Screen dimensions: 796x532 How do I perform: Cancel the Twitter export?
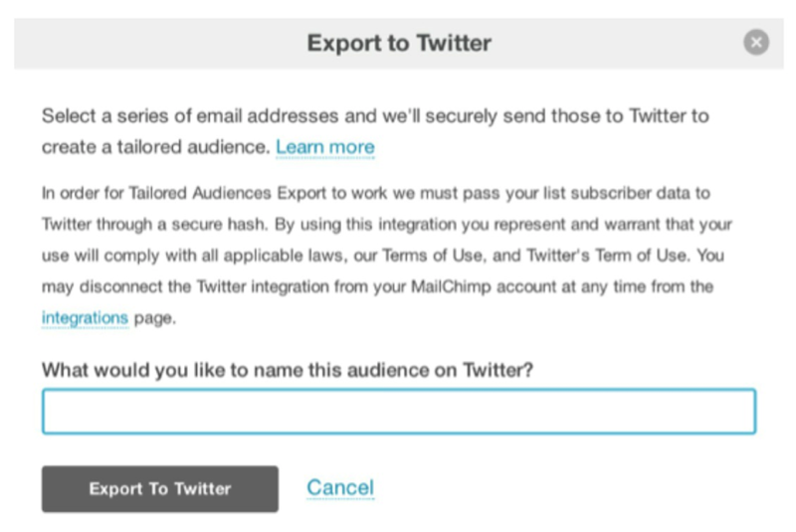pos(340,487)
